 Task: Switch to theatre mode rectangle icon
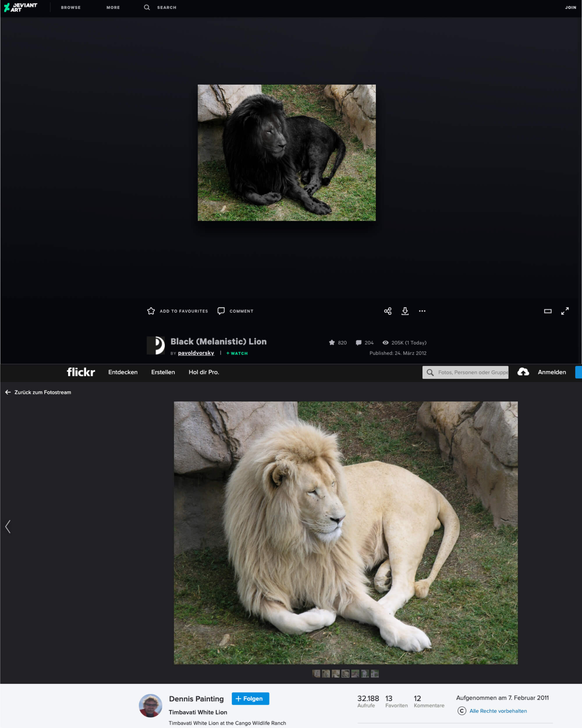(548, 311)
